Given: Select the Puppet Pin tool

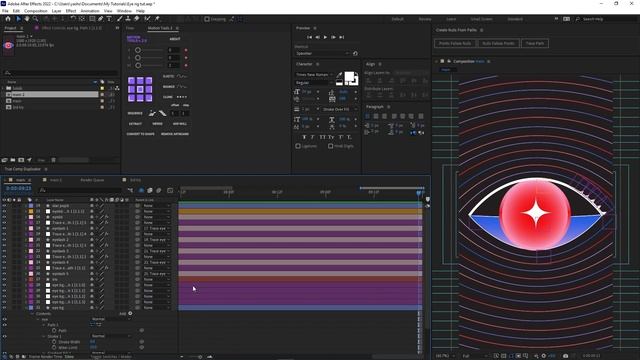Looking at the screenshot, I should click(157, 19).
